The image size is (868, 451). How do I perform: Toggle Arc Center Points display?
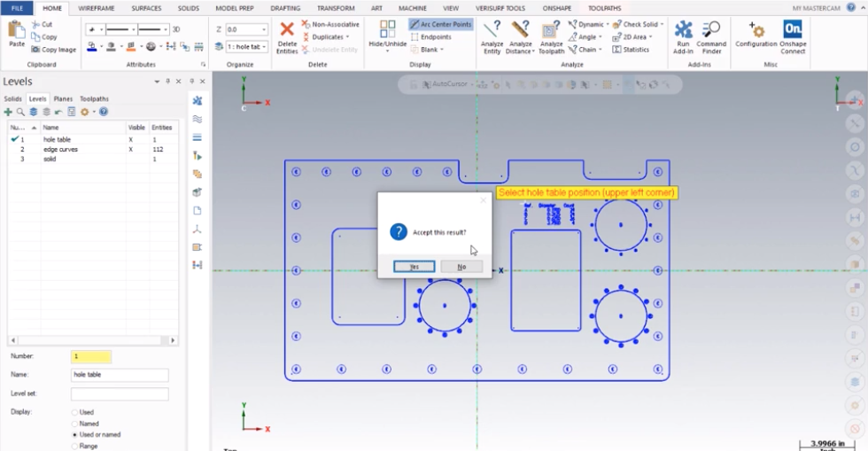click(x=441, y=25)
